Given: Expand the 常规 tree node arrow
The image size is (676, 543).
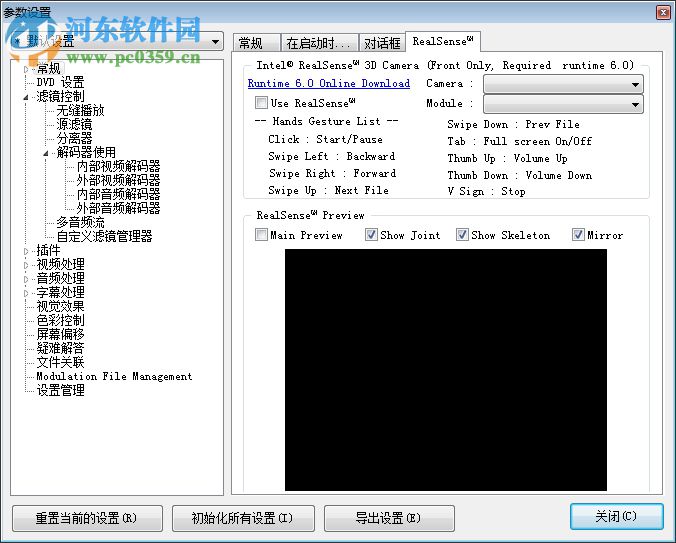Looking at the screenshot, I should point(26,69).
